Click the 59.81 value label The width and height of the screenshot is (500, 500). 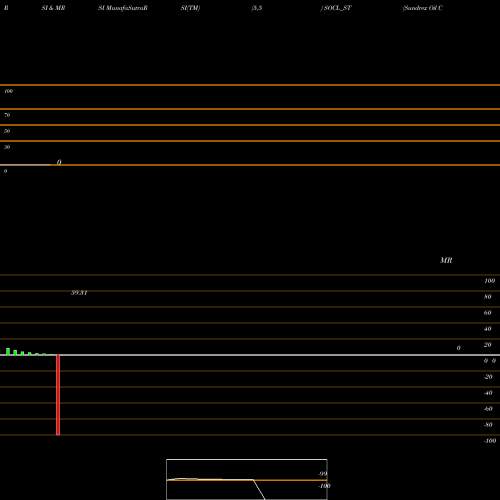79,293
